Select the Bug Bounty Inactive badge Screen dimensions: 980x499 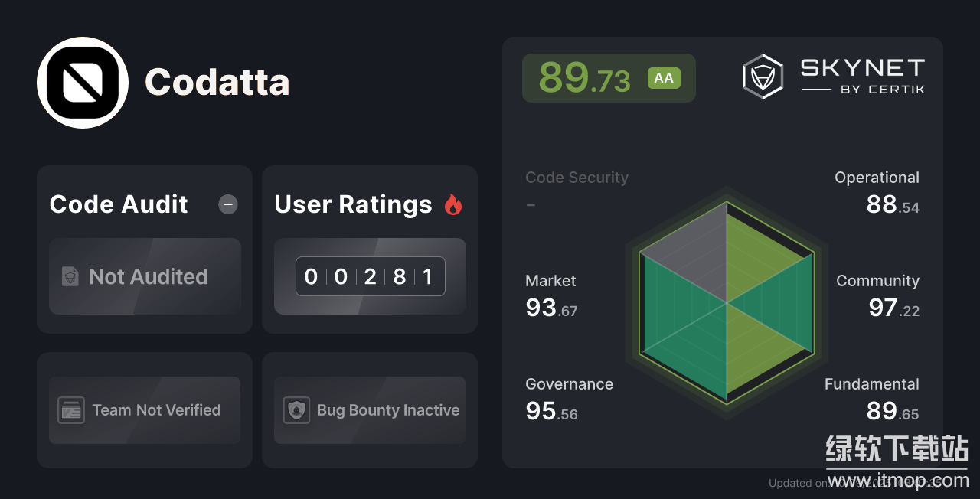click(370, 410)
